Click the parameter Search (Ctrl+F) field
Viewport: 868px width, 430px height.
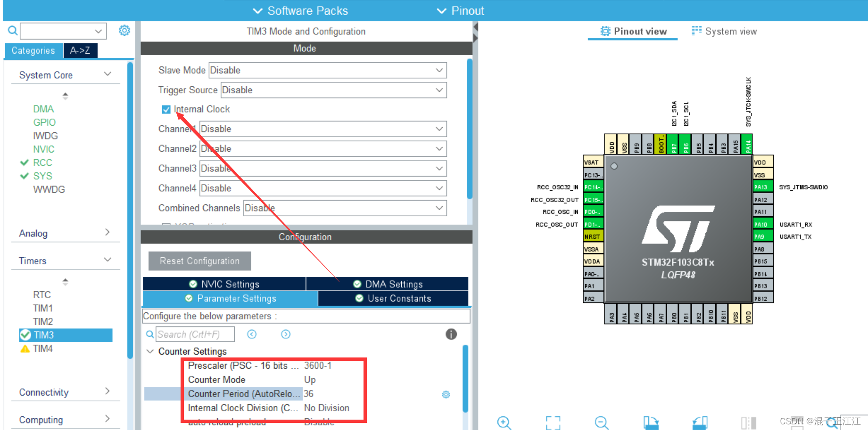195,334
